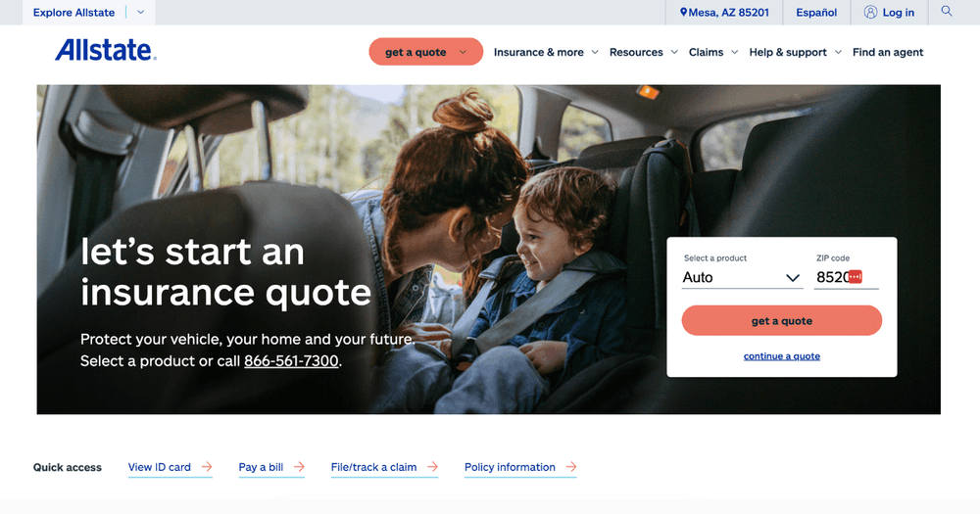Click the user profile icon next to Log in
Image resolution: width=980 pixels, height=514 pixels.
click(x=870, y=12)
